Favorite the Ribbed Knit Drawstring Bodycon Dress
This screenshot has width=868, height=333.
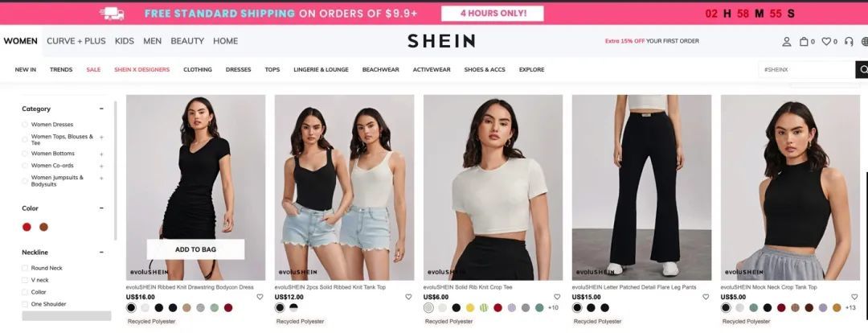point(260,297)
